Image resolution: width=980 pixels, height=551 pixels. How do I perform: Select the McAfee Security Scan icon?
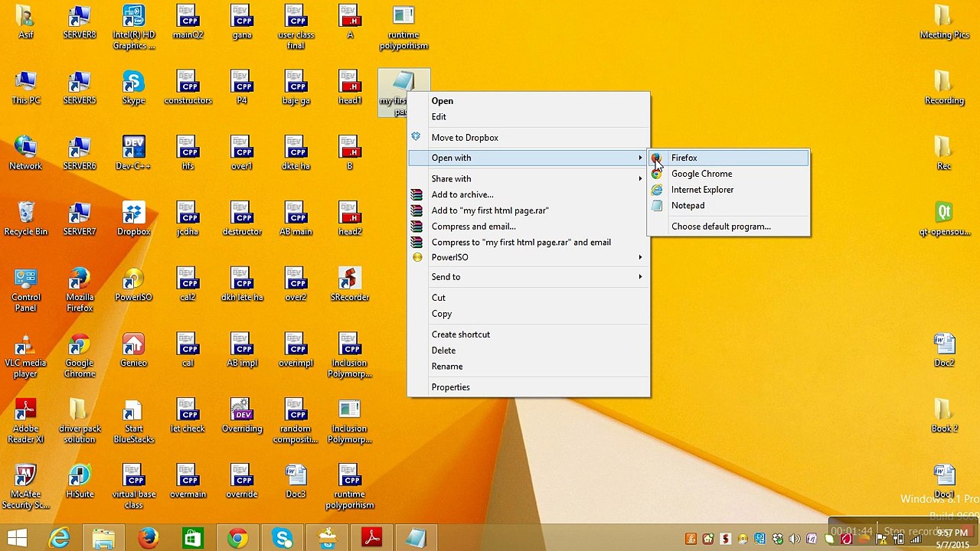point(25,487)
